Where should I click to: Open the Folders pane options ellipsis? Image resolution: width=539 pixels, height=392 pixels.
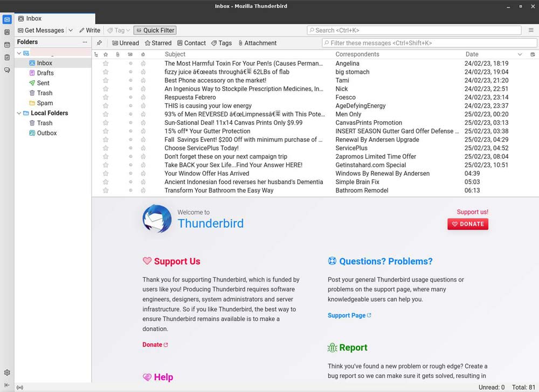click(85, 42)
